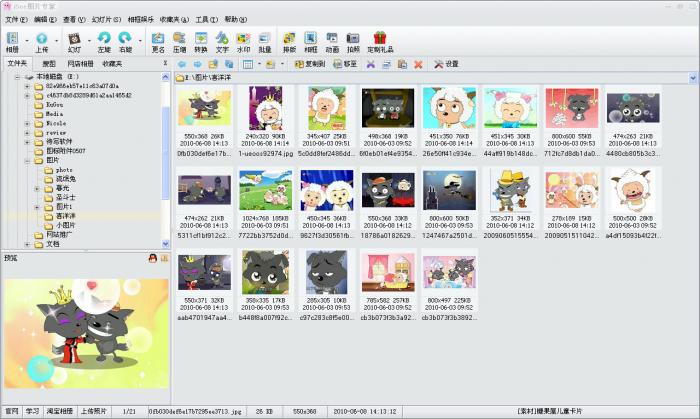The height and width of the screenshot is (419, 700).
Task: Switch to the 搜图 tab
Action: tap(49, 64)
